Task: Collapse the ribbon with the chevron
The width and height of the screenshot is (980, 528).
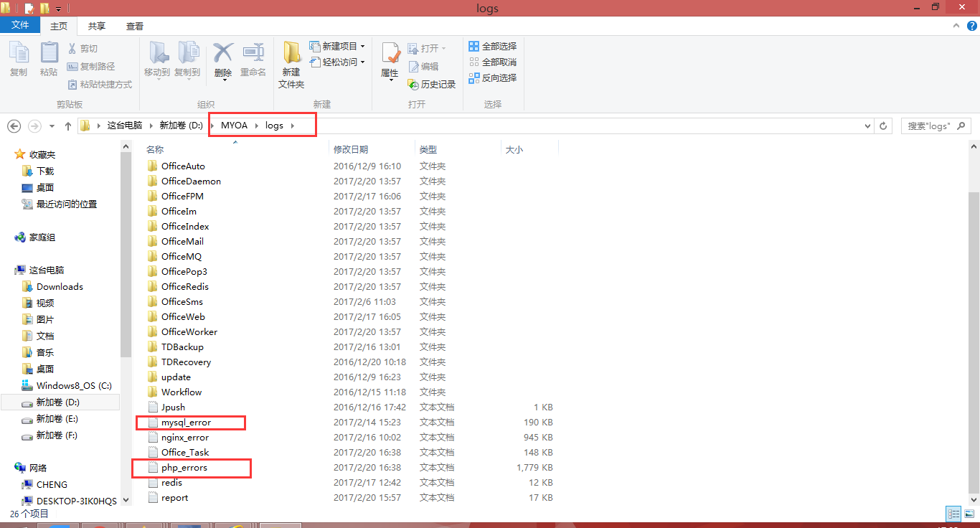Action: coord(955,25)
